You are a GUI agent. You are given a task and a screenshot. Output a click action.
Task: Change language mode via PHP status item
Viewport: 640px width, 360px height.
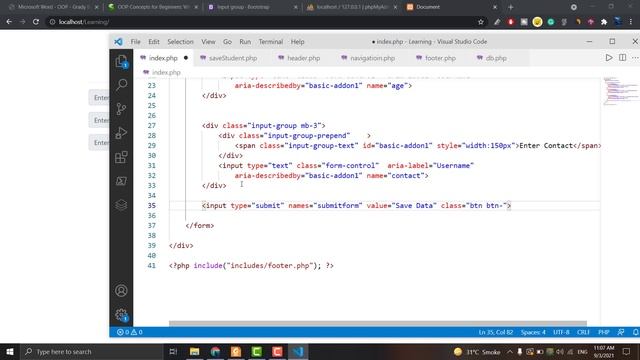604,332
